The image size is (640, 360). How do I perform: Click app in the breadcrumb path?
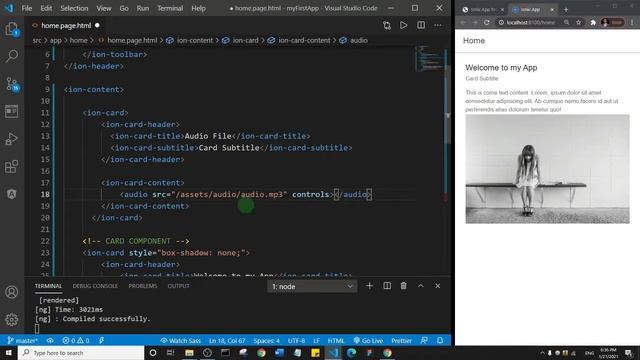coord(56,40)
